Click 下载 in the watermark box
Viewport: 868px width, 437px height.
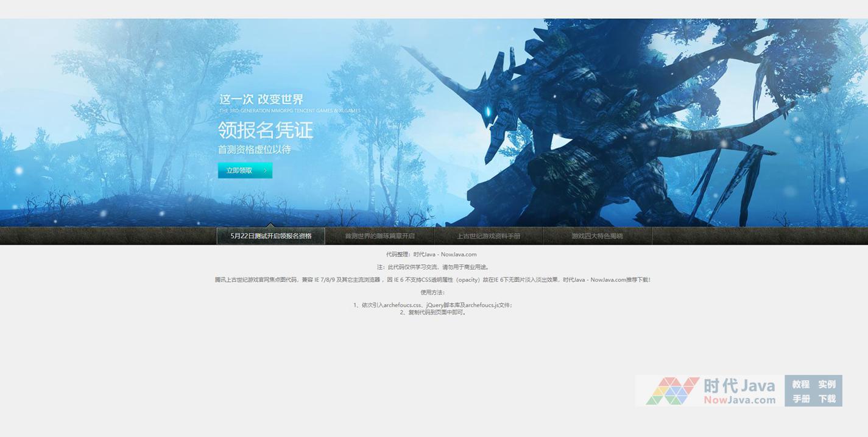pos(827,399)
